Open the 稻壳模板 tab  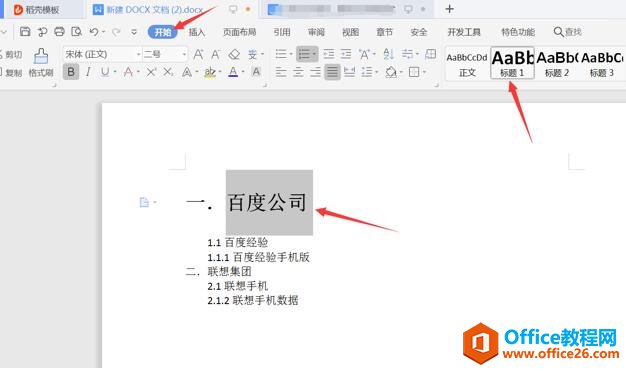click(x=42, y=10)
